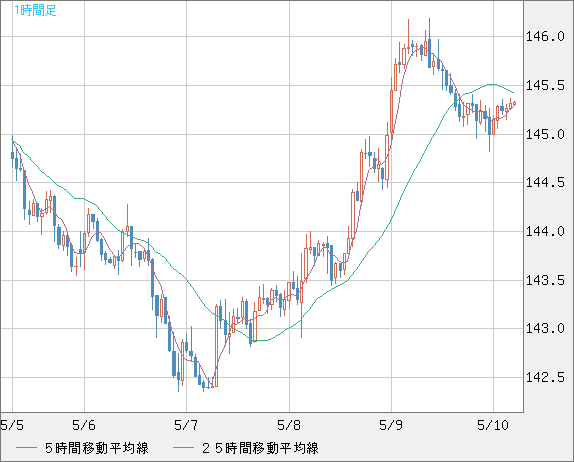The width and height of the screenshot is (574, 462).
Task: Select the 5/9 date axis label
Action: pos(391,425)
